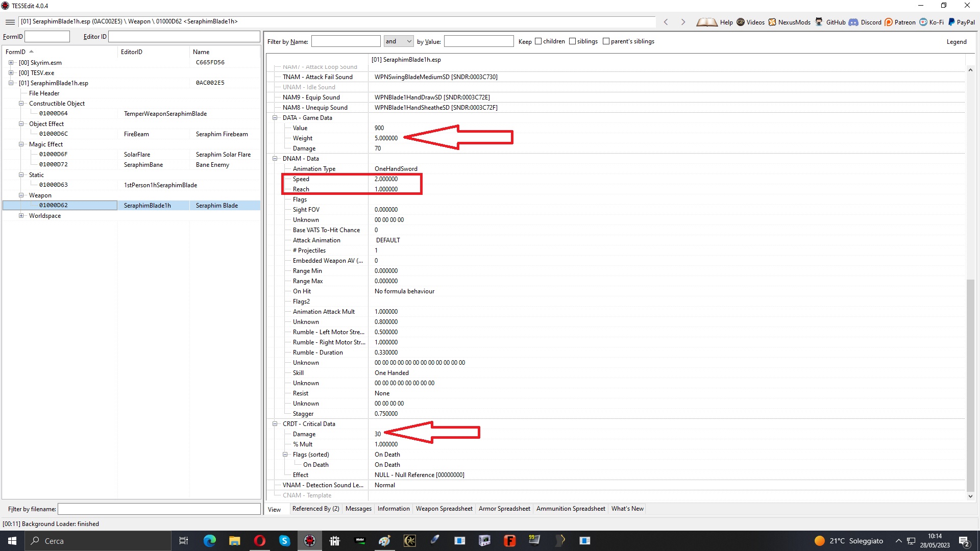Open the Ammunition Spreadsheet tab

[x=571, y=509]
